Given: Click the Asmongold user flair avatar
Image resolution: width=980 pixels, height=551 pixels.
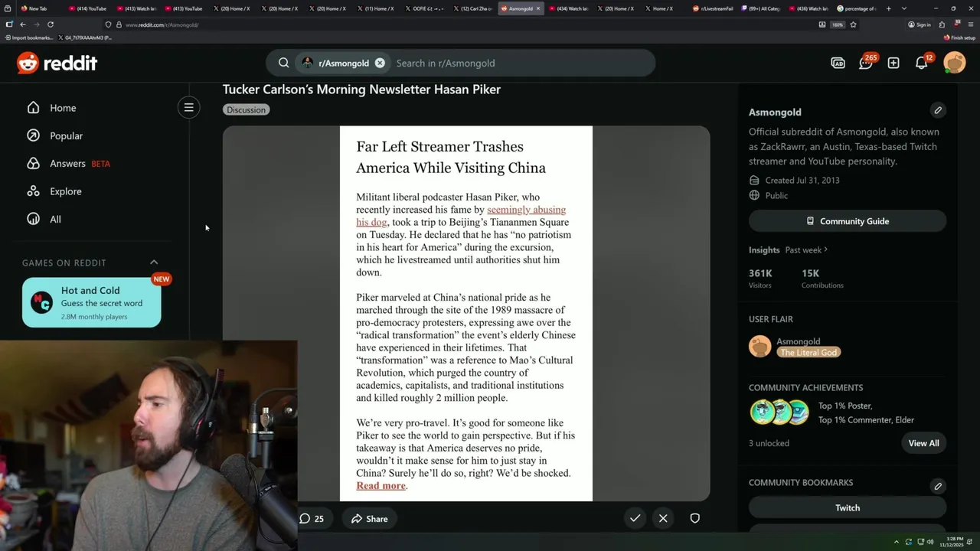Looking at the screenshot, I should 759,346.
